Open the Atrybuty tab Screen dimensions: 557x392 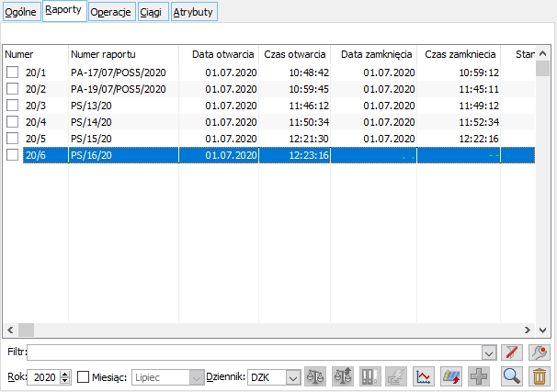(194, 12)
